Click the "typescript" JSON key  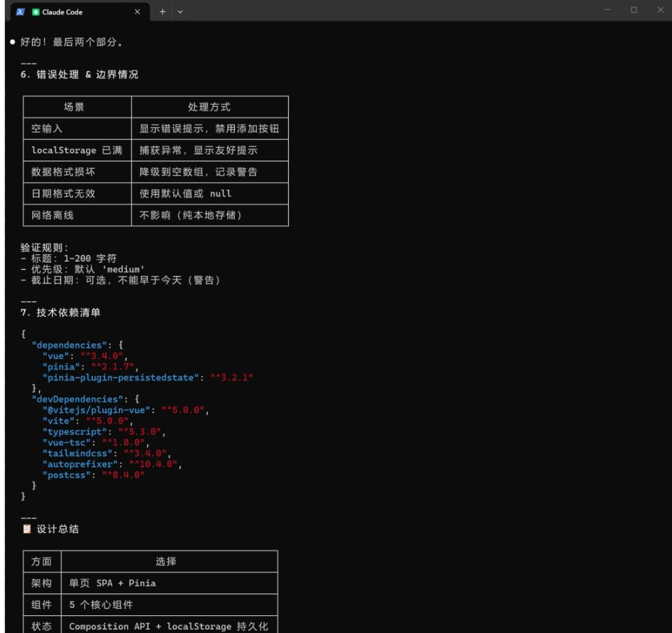(74, 432)
